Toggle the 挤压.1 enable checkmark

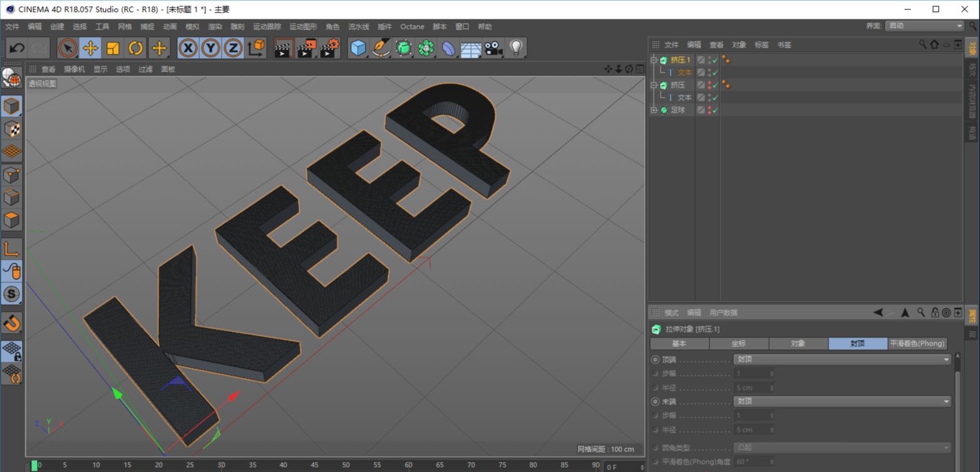(x=715, y=60)
